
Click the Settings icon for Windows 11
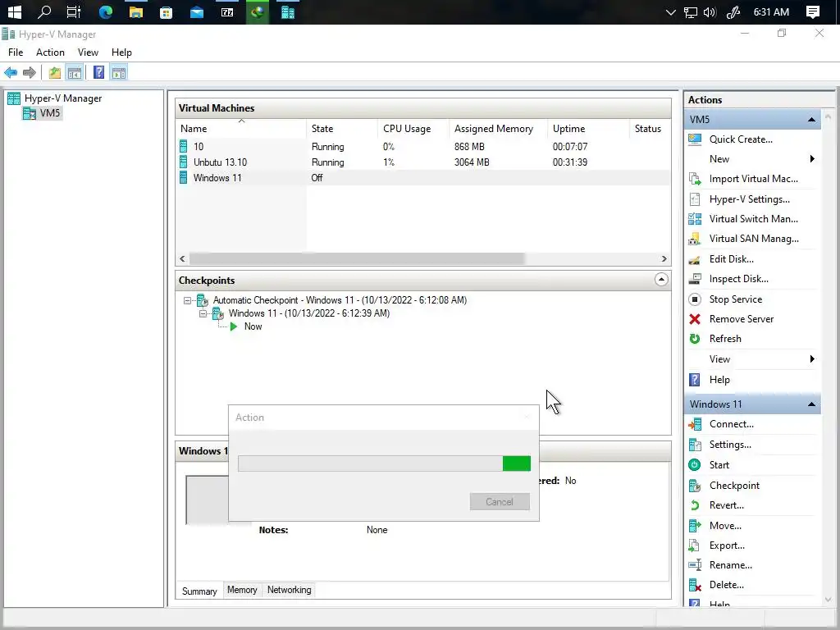click(695, 445)
